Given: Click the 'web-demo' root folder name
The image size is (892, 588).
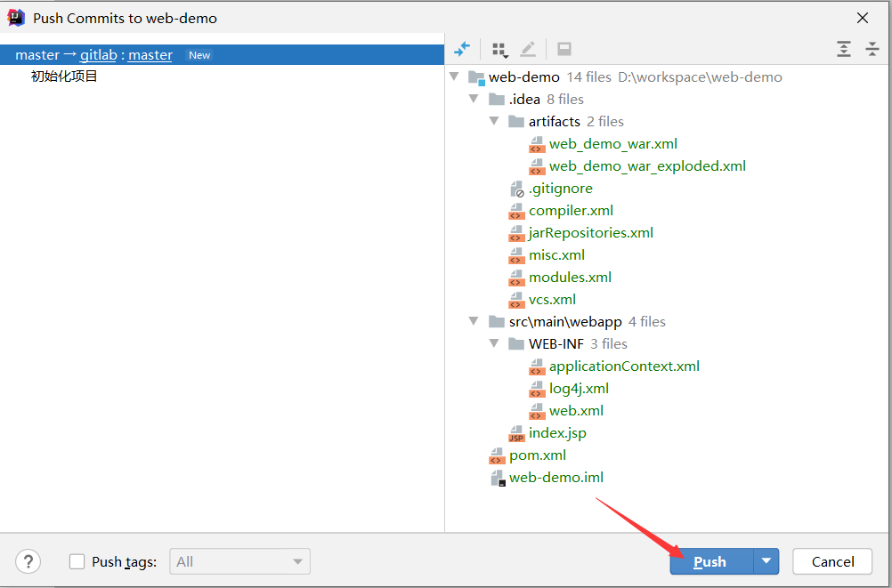Looking at the screenshot, I should click(524, 77).
